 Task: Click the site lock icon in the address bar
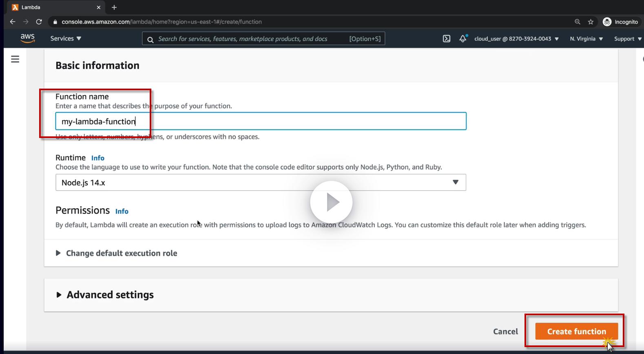pos(55,22)
